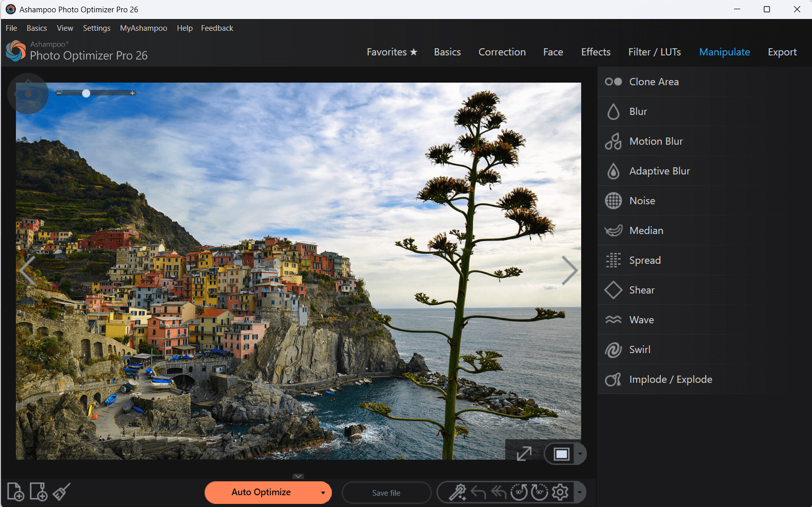The width and height of the screenshot is (812, 507).
Task: Click the zoom slider handle
Action: (x=86, y=93)
